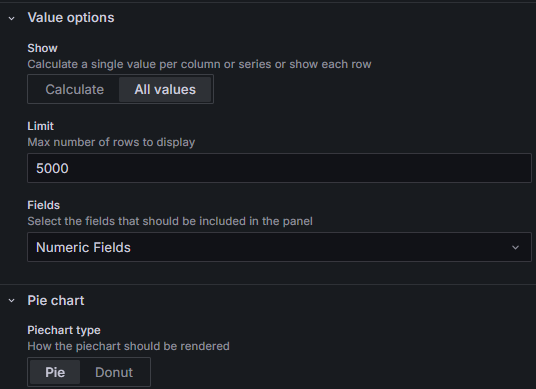Choose the Donut piechart type
Screen dimensions: 536x389
(114, 372)
